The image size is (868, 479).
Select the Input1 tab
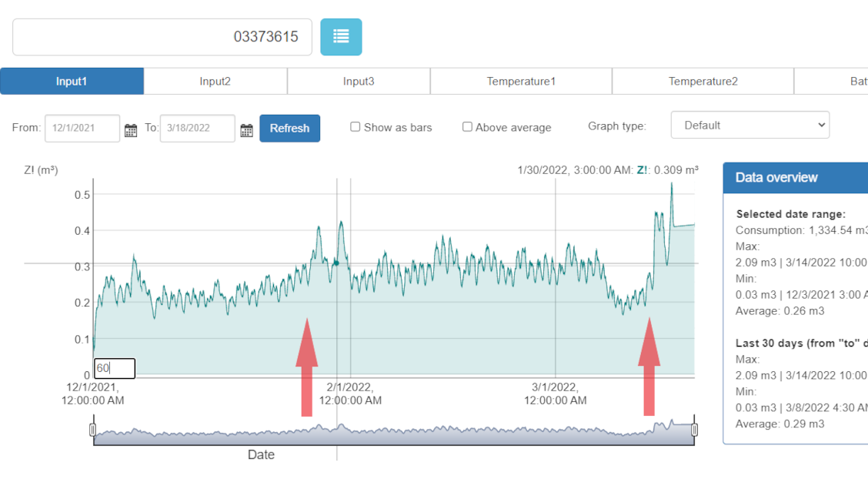click(x=72, y=81)
